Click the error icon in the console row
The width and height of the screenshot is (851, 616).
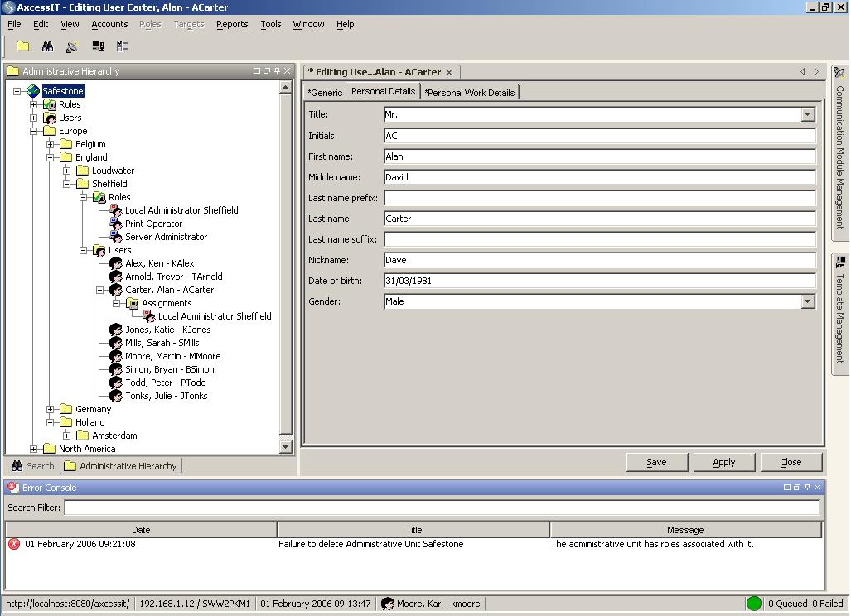(14, 544)
